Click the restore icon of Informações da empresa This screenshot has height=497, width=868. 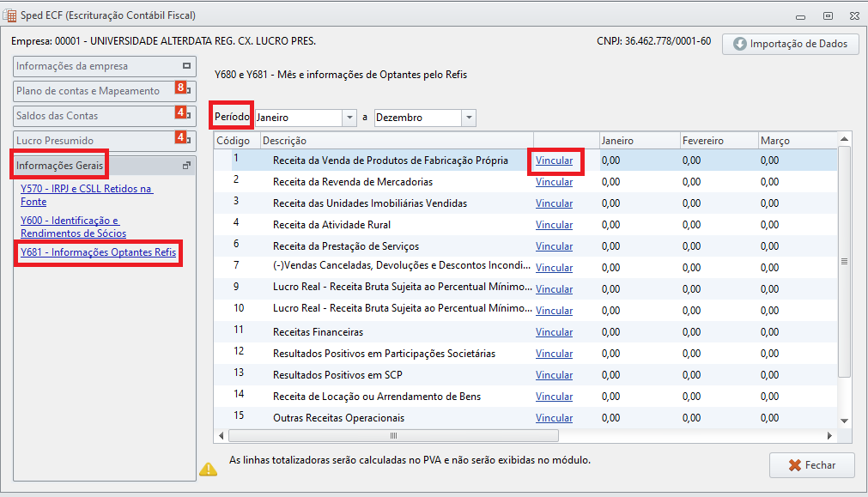click(x=186, y=66)
